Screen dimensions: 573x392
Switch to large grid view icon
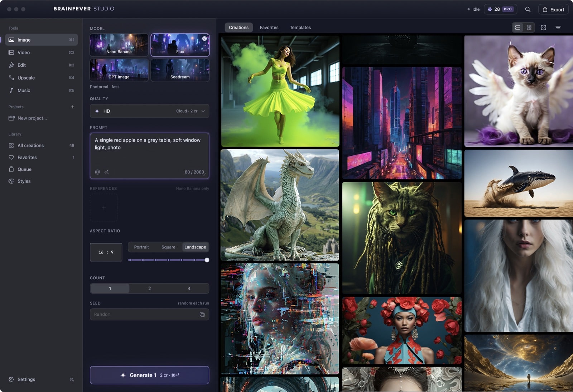pos(543,28)
